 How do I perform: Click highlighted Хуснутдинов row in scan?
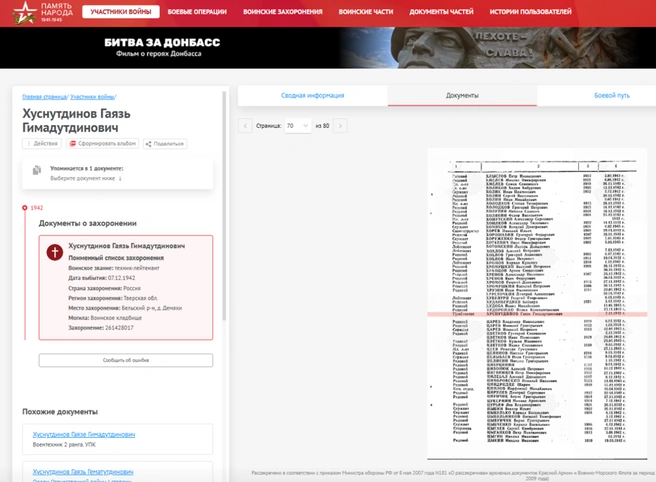537,314
